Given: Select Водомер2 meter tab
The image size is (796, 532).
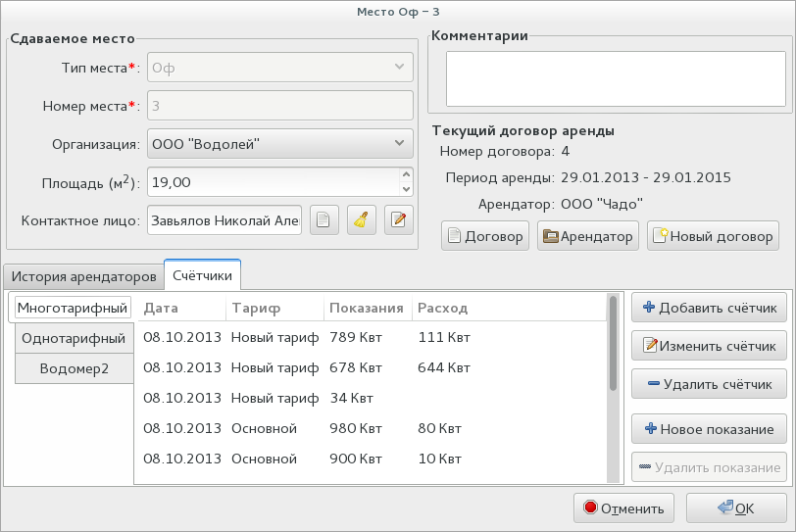Looking at the screenshot, I should [x=75, y=368].
